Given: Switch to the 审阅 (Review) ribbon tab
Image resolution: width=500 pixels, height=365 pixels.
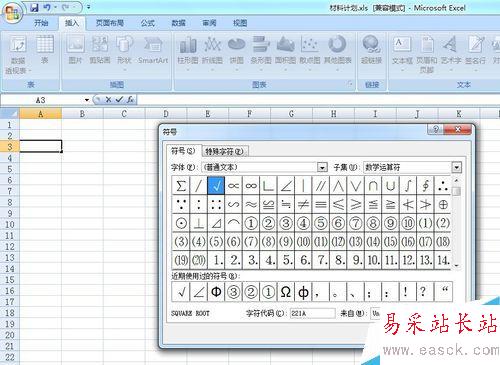Looking at the screenshot, I should click(x=209, y=23).
